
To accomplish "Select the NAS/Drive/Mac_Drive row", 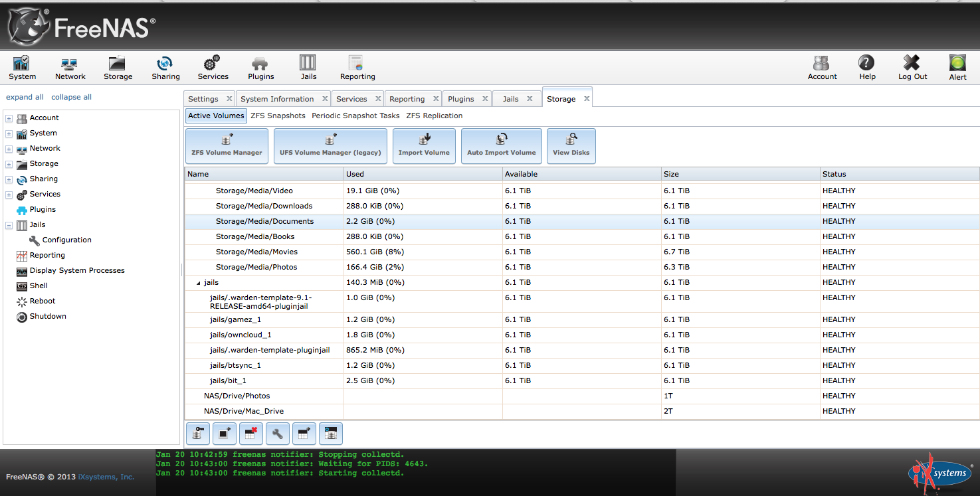I will [582, 411].
